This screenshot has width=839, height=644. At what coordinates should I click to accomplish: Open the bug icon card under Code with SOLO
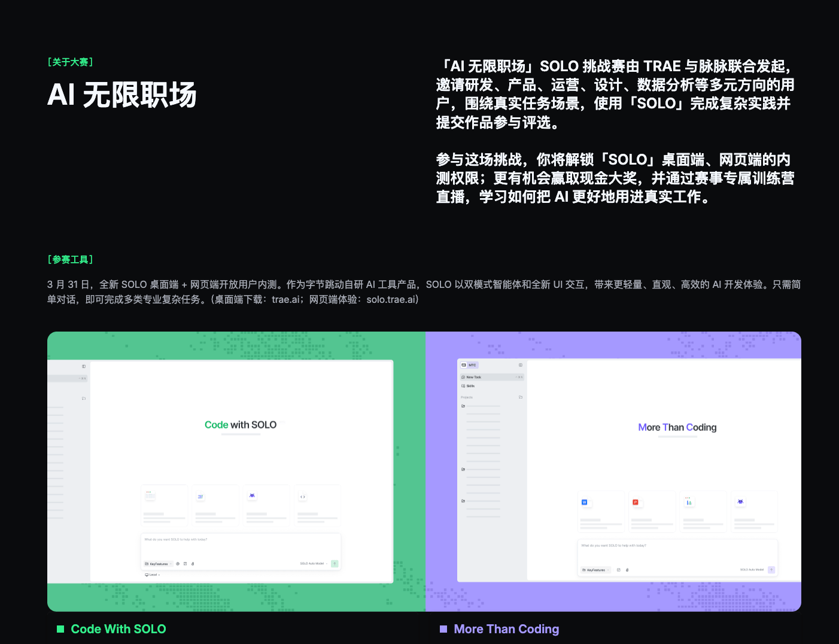tap(267, 506)
